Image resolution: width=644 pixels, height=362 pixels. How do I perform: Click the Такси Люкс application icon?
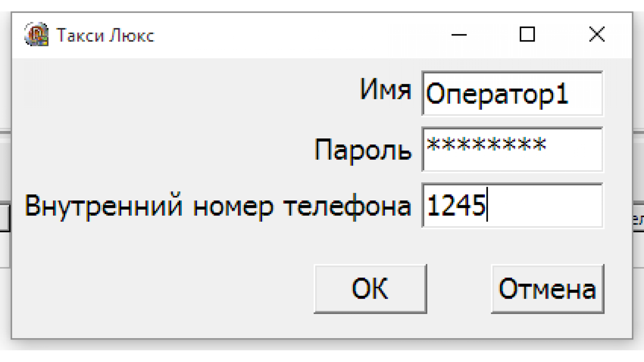[36, 34]
